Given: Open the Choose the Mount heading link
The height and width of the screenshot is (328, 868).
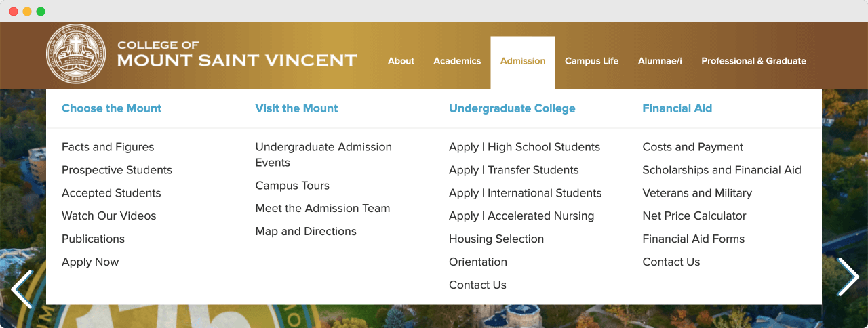Looking at the screenshot, I should click(x=111, y=108).
